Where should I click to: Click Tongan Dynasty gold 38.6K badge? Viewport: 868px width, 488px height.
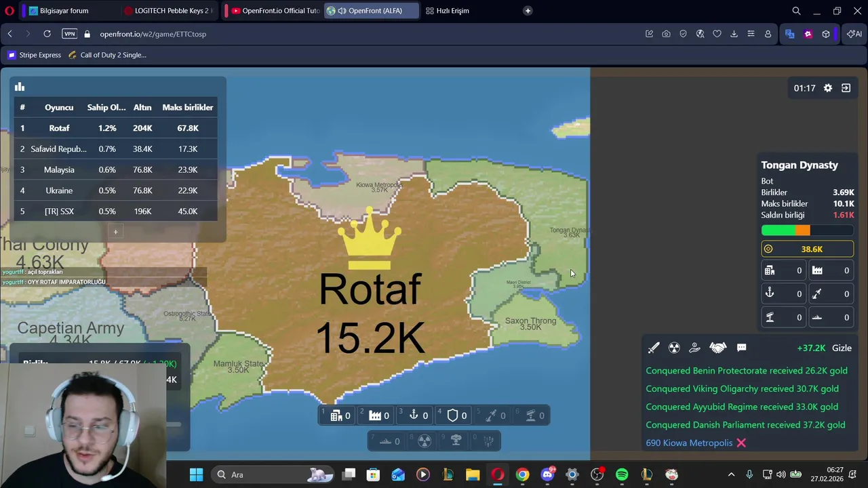click(807, 249)
